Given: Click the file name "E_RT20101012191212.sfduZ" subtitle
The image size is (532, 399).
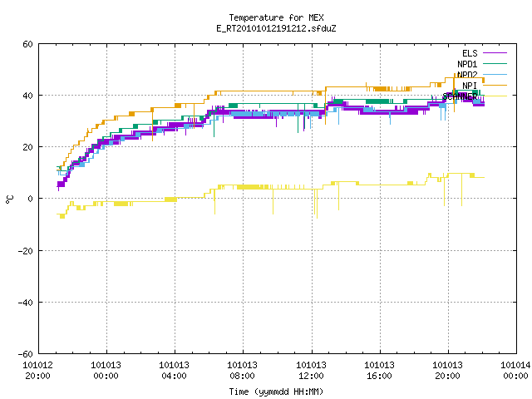Looking at the screenshot, I should (x=276, y=28).
